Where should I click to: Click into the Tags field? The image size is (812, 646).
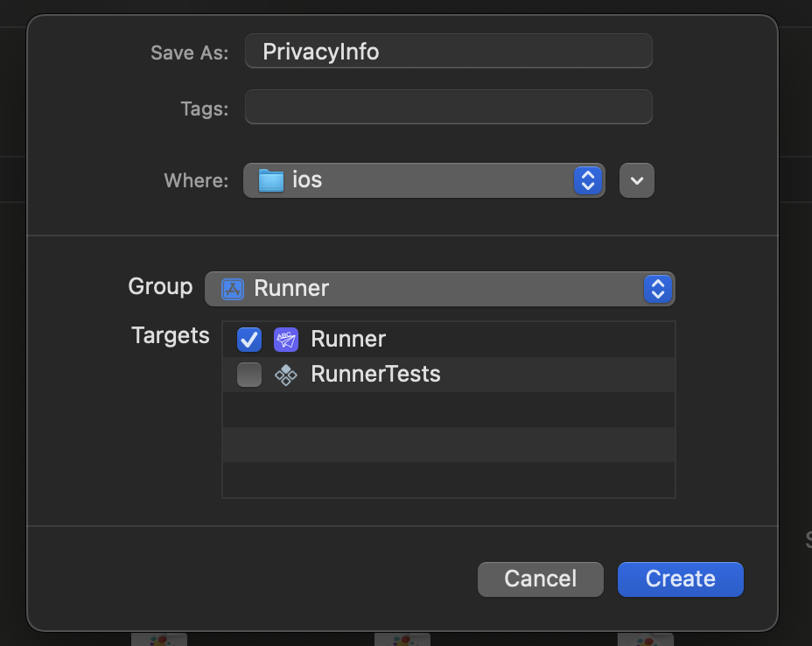click(449, 108)
